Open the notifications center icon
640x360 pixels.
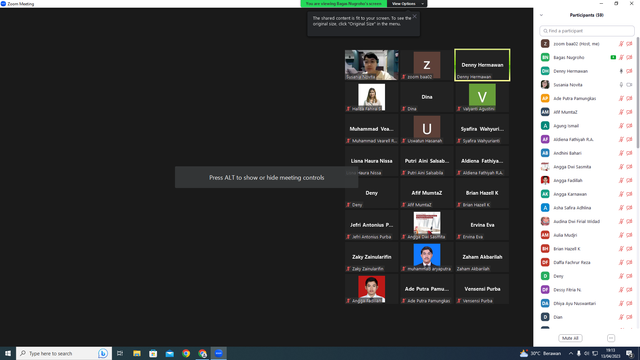tap(630, 353)
